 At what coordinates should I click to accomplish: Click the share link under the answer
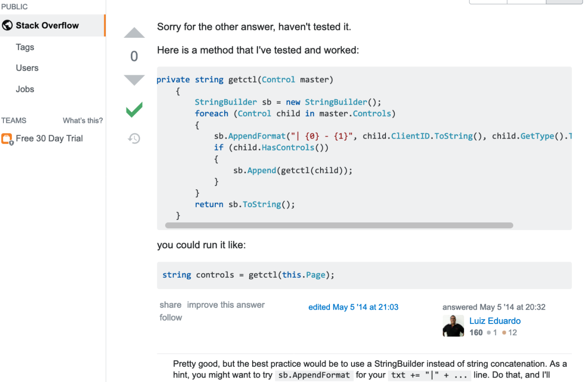coord(170,305)
